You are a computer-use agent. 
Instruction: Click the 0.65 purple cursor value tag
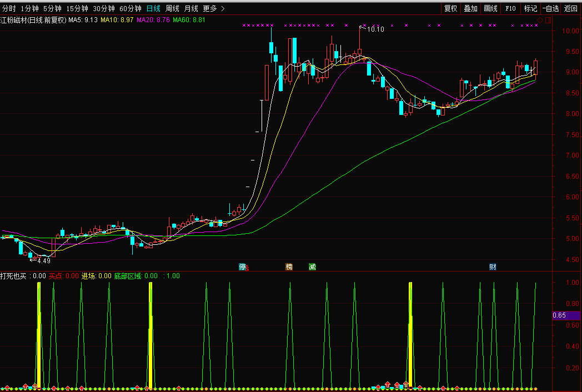[566, 315]
